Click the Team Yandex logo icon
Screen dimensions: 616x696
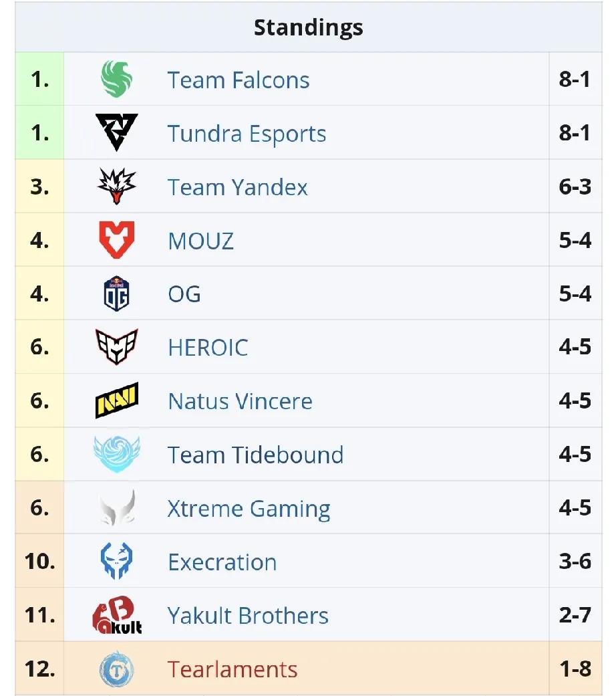tap(117, 187)
